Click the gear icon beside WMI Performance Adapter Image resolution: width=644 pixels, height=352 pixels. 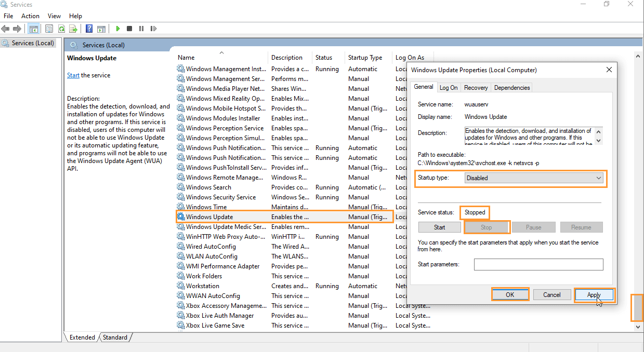click(181, 266)
